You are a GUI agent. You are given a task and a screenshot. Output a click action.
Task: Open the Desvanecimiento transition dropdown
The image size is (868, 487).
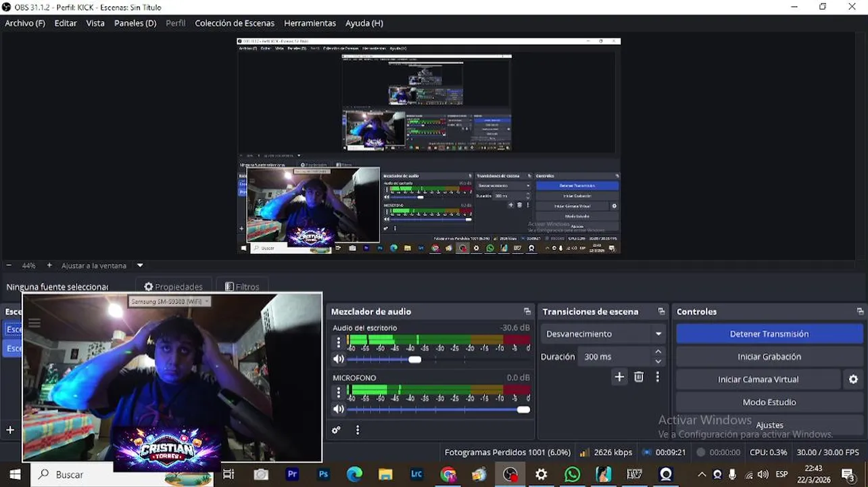(x=603, y=334)
